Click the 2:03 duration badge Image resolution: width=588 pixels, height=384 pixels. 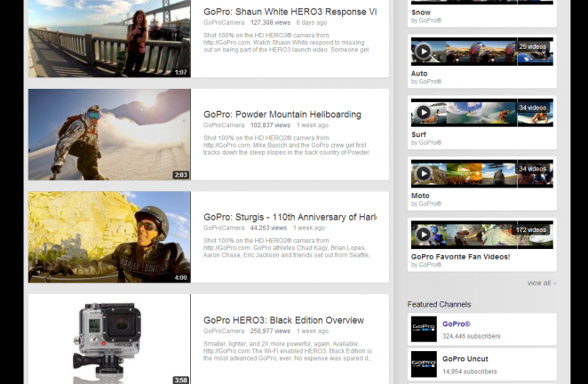180,175
